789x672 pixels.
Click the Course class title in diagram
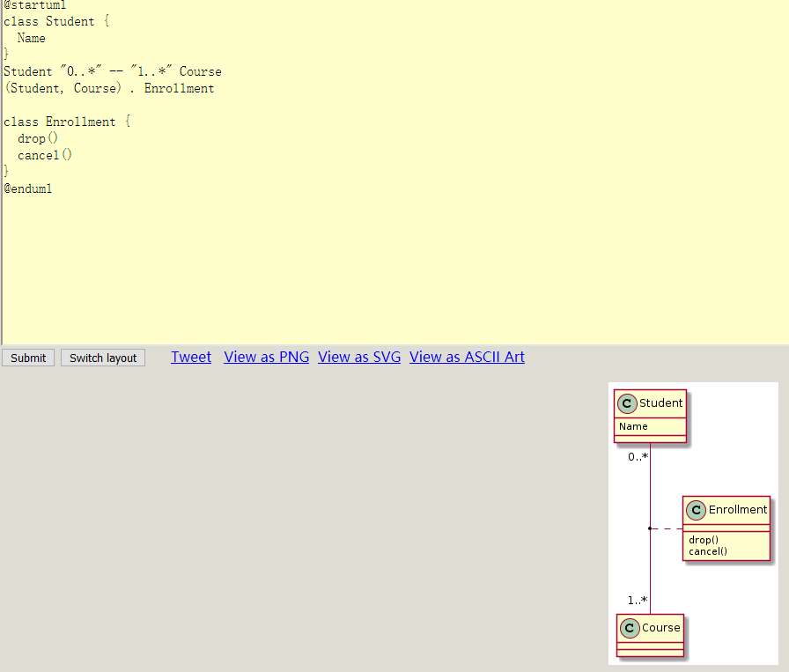pyautogui.click(x=660, y=628)
